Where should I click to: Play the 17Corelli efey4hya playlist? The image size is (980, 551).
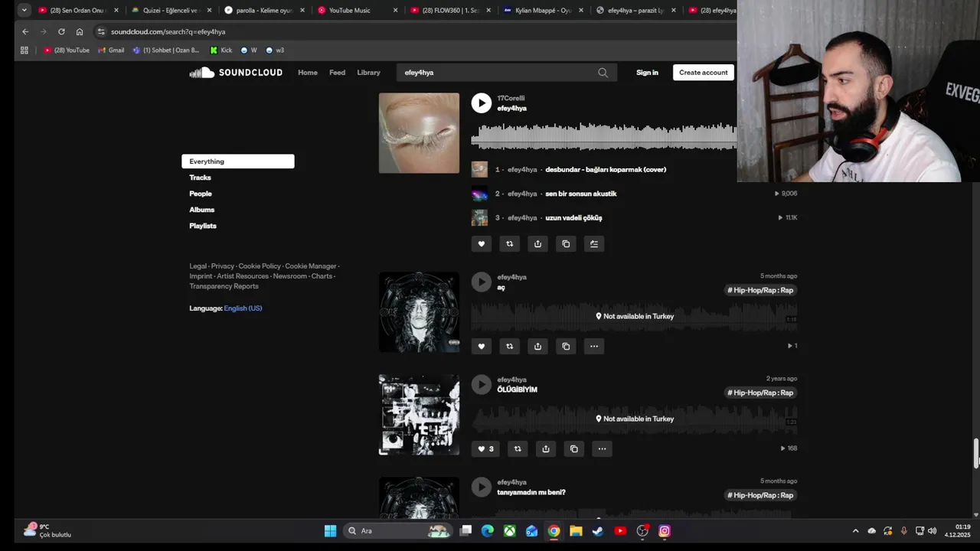pos(481,103)
